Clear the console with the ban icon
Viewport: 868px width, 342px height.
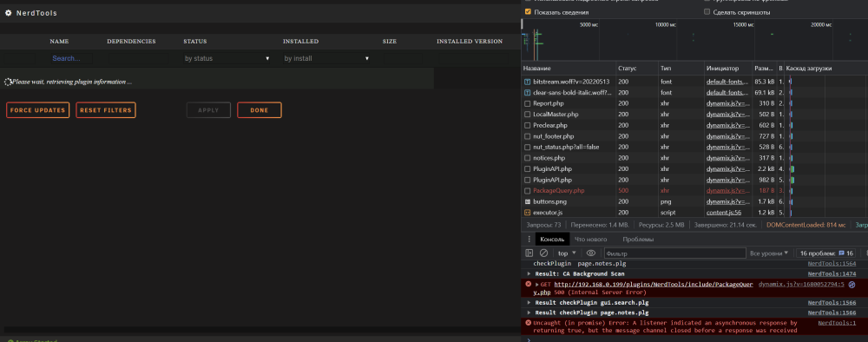[543, 253]
